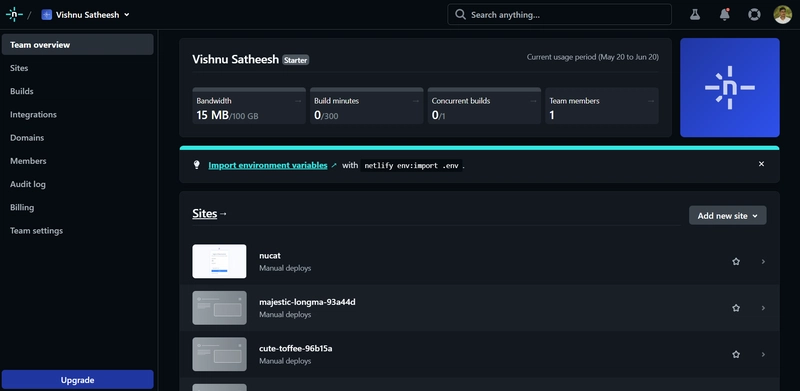Star the nucat site
800x391 pixels.
(736, 261)
